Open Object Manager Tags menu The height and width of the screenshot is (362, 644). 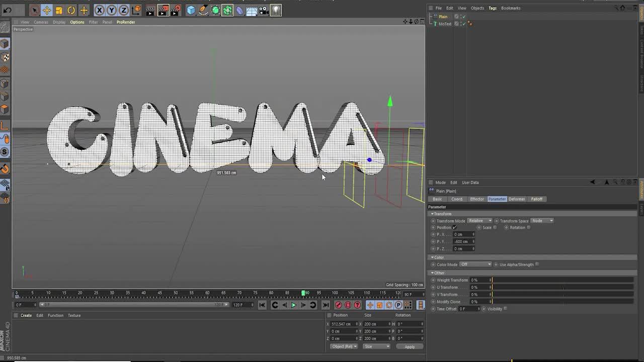pos(493,8)
